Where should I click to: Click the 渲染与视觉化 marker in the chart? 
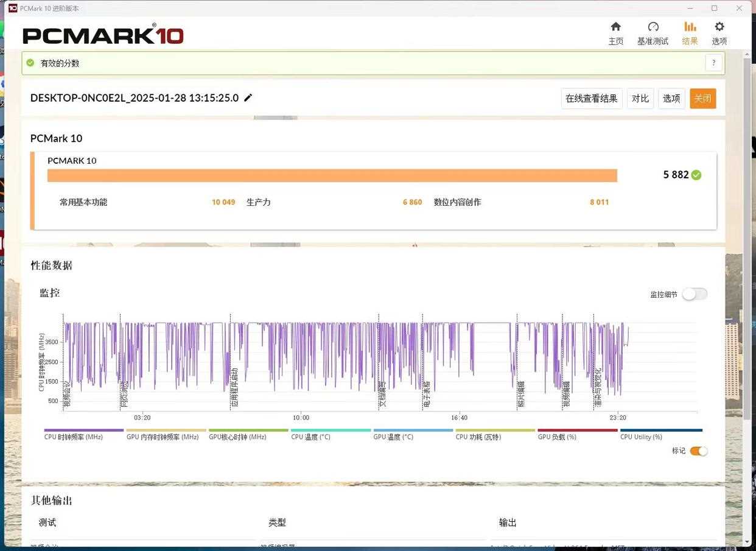click(x=598, y=387)
